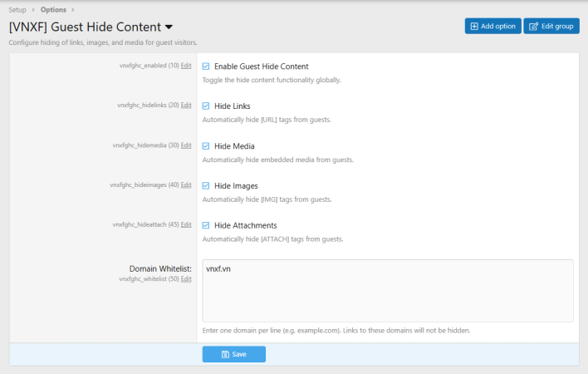The width and height of the screenshot is (588, 374).
Task: Click the plus icon in Add option
Action: [474, 27]
